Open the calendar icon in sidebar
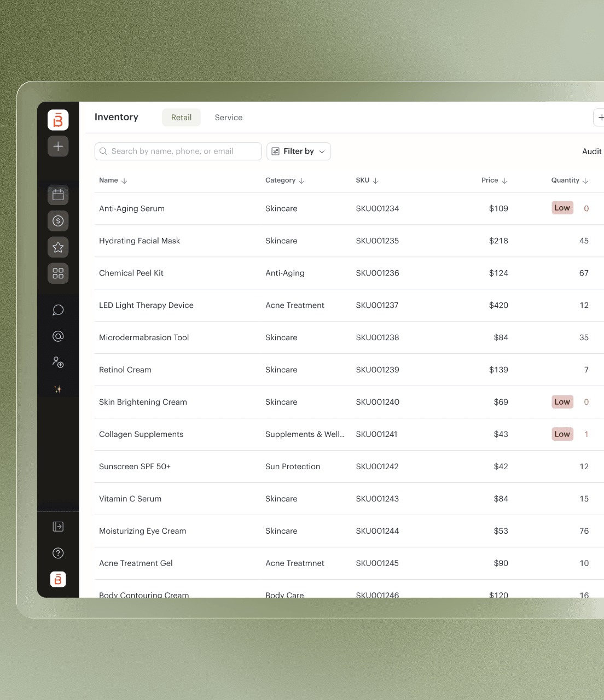The image size is (604, 700). [x=58, y=195]
